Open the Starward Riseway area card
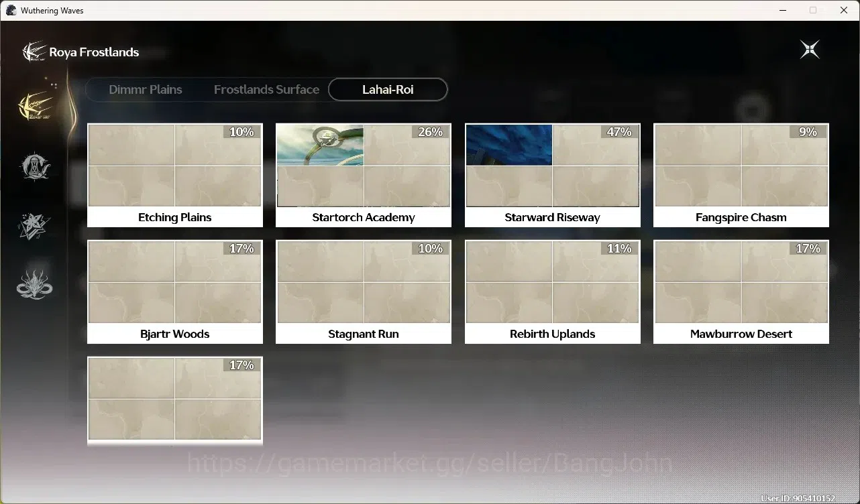This screenshot has height=504, width=860. (x=553, y=175)
